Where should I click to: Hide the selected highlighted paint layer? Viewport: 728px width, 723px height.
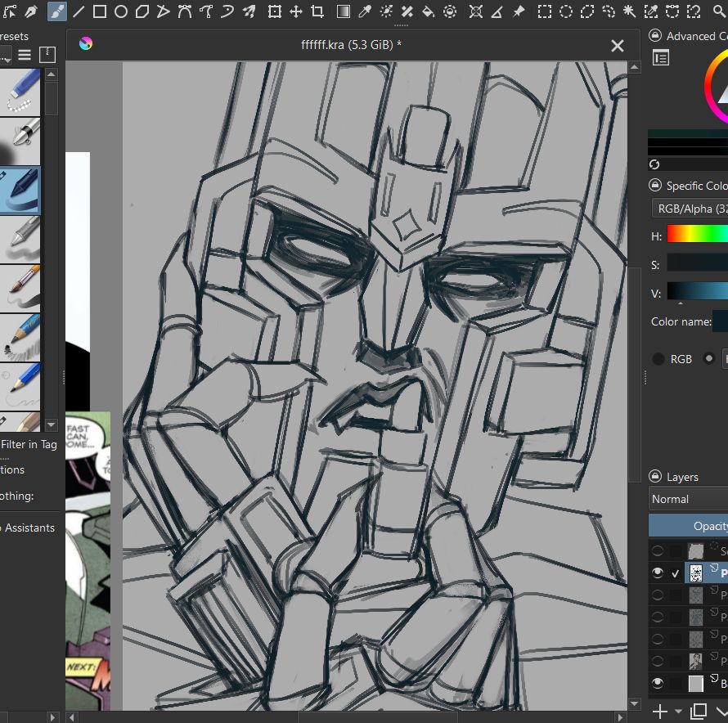tap(658, 573)
